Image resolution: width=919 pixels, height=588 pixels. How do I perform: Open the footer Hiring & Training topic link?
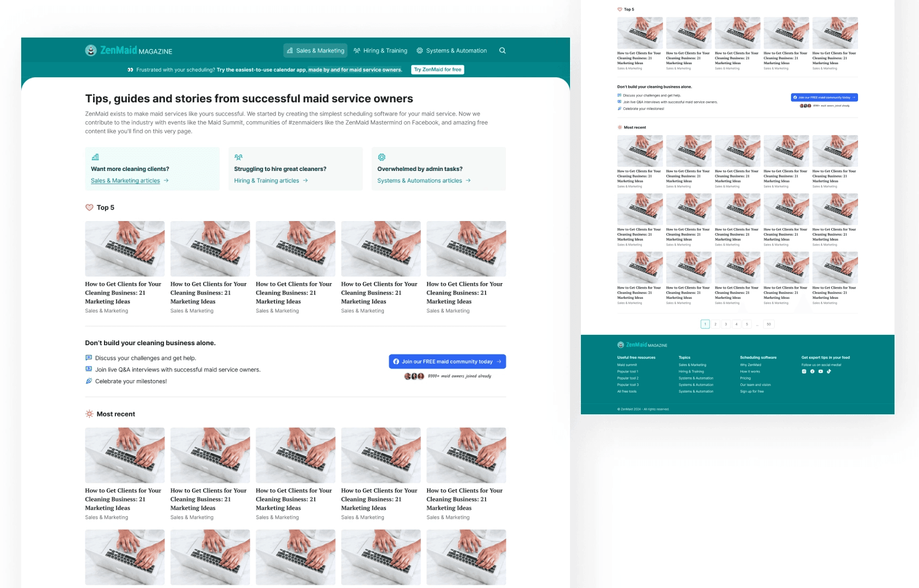[691, 371]
